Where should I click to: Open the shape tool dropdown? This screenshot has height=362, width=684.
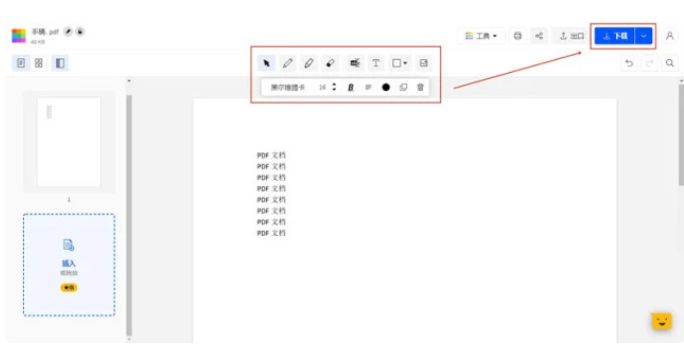click(399, 63)
